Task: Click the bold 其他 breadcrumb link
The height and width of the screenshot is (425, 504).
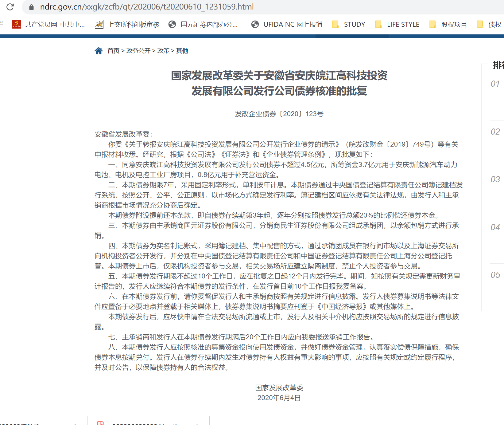Action: 182,51
